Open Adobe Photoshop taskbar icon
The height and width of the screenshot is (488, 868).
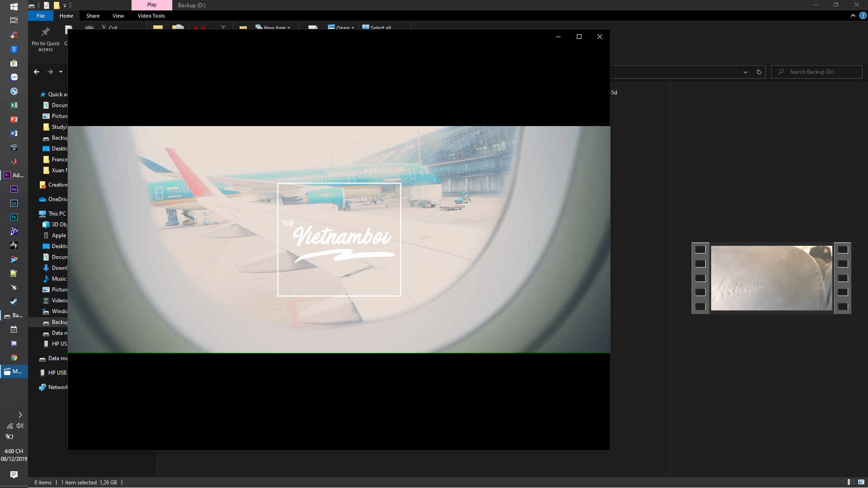click(x=14, y=217)
